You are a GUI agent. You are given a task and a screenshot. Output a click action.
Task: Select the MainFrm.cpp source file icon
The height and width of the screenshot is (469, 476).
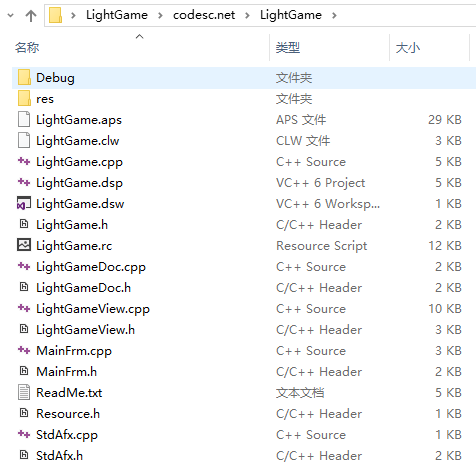click(24, 350)
